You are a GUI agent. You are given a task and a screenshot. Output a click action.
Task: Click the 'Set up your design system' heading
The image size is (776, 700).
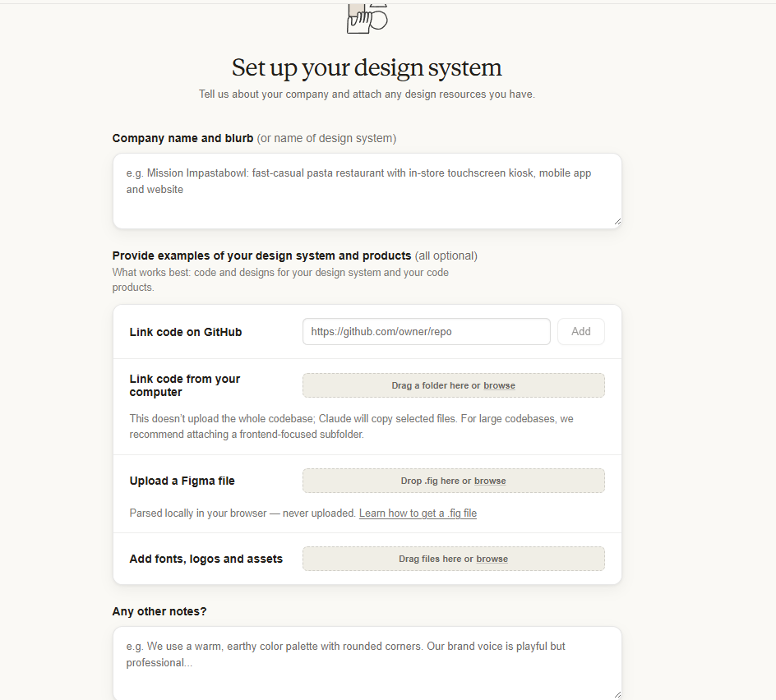coord(367,67)
